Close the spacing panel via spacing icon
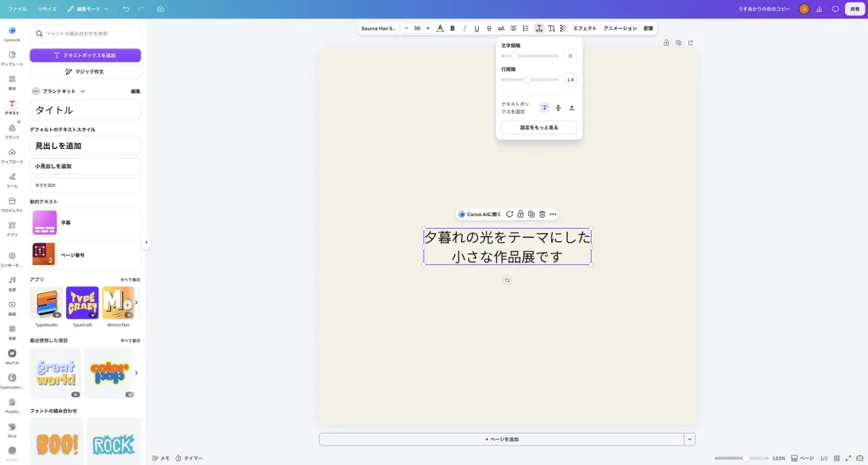The image size is (868, 465). point(538,28)
